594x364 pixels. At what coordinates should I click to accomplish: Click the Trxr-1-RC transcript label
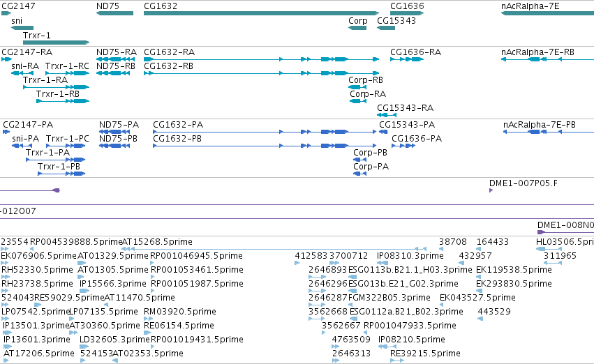(67, 66)
